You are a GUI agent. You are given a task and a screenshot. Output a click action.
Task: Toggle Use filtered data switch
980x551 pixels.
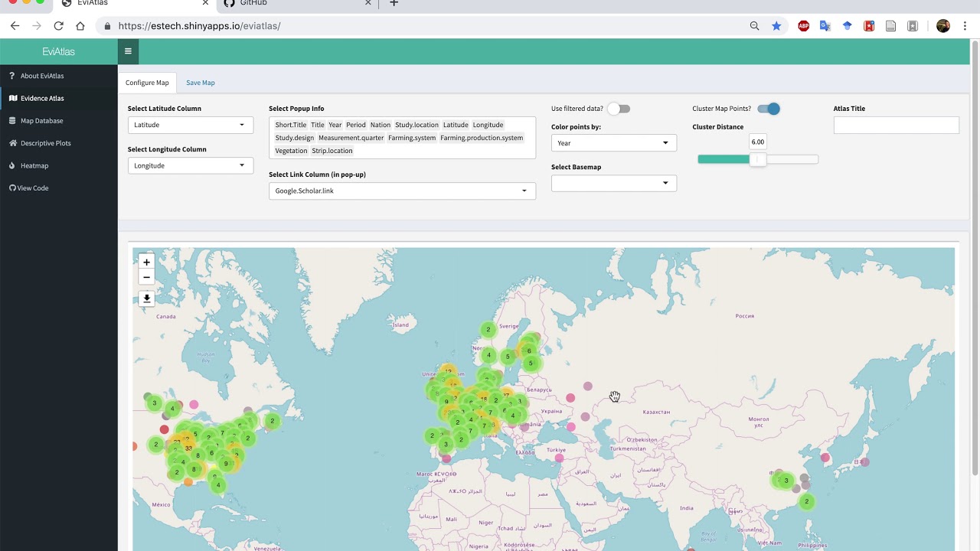pos(619,109)
